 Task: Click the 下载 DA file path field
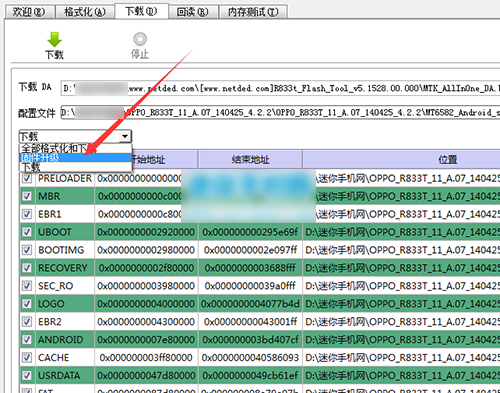pyautogui.click(x=280, y=88)
